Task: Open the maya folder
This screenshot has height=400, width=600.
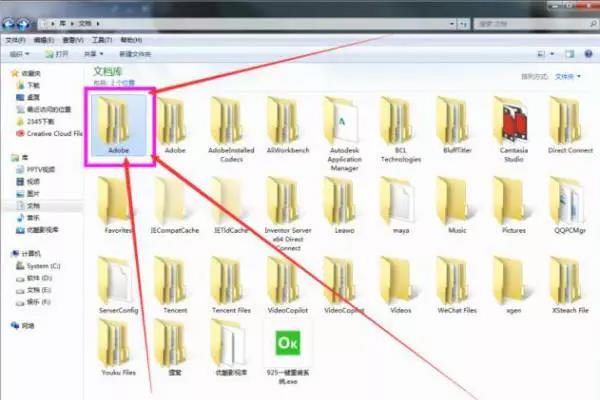Action: pyautogui.click(x=401, y=206)
